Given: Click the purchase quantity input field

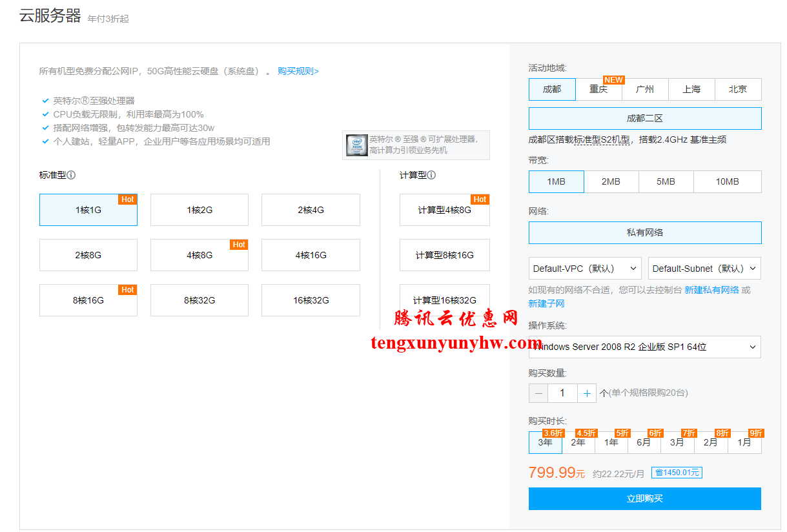Looking at the screenshot, I should pos(562,393).
